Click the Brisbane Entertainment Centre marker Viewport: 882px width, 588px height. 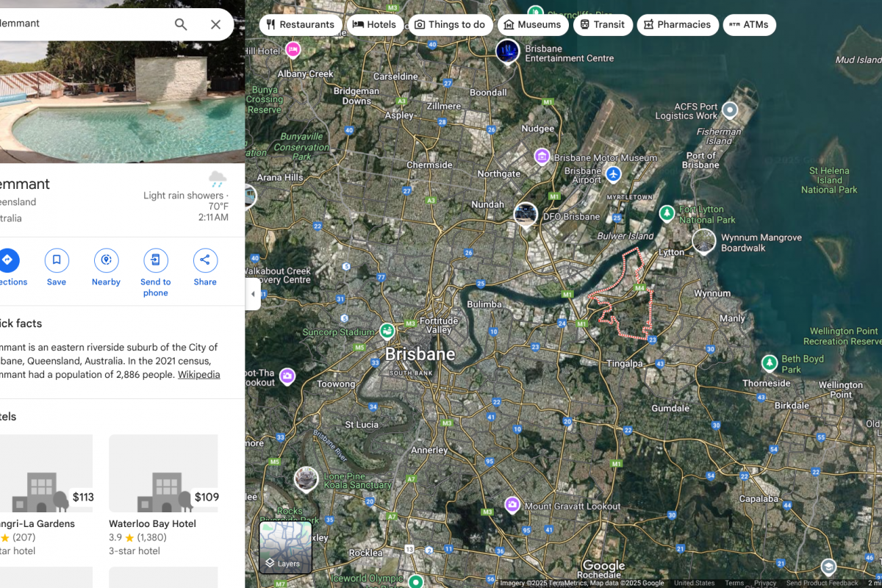tap(507, 51)
